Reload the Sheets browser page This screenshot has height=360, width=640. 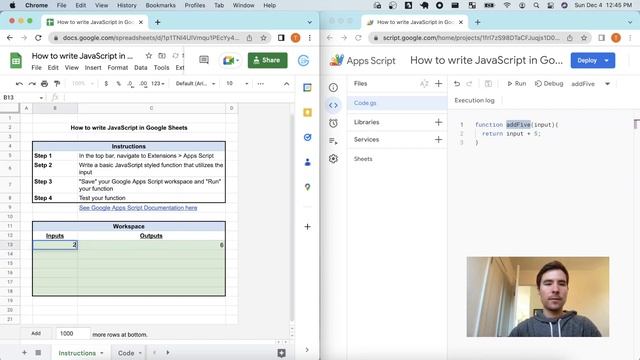point(38,38)
